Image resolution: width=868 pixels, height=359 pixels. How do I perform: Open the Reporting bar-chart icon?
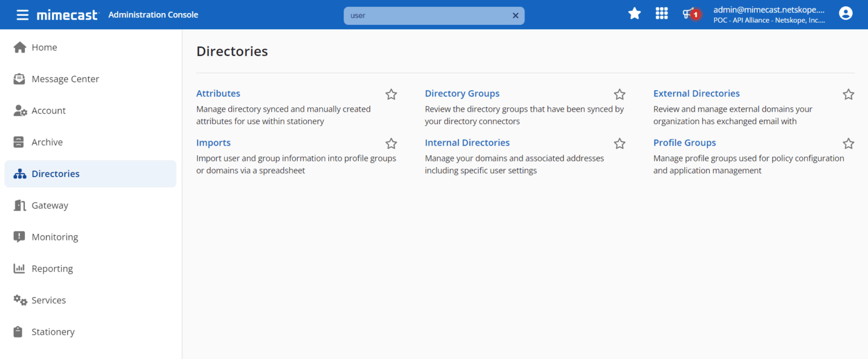point(19,268)
